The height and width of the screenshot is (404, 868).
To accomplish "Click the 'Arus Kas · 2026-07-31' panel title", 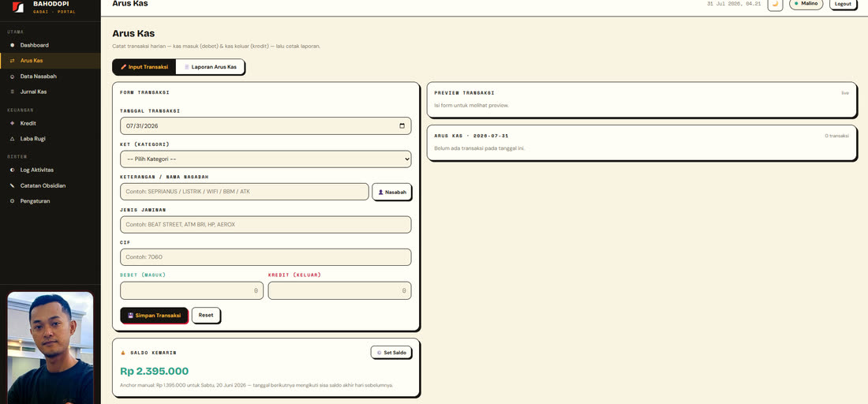I will (x=472, y=136).
